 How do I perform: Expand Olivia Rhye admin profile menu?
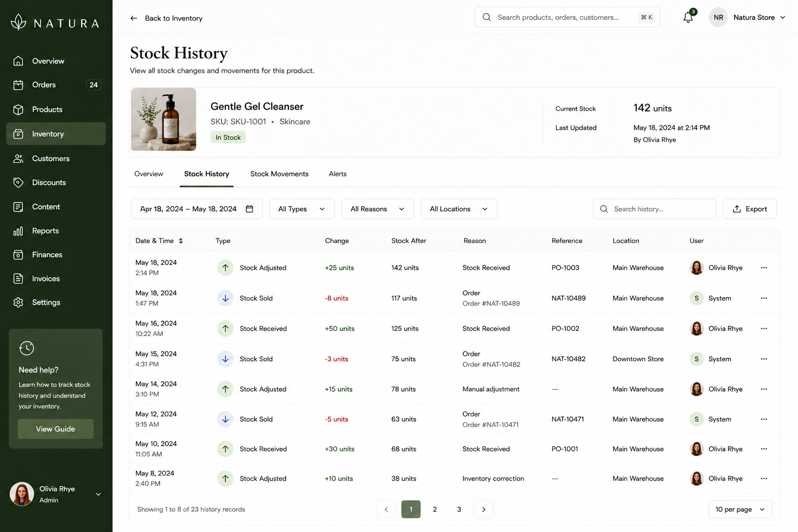click(x=56, y=494)
